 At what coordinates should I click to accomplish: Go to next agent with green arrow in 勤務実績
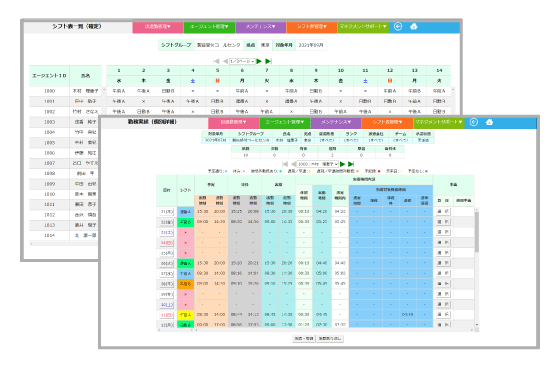[x=342, y=164]
